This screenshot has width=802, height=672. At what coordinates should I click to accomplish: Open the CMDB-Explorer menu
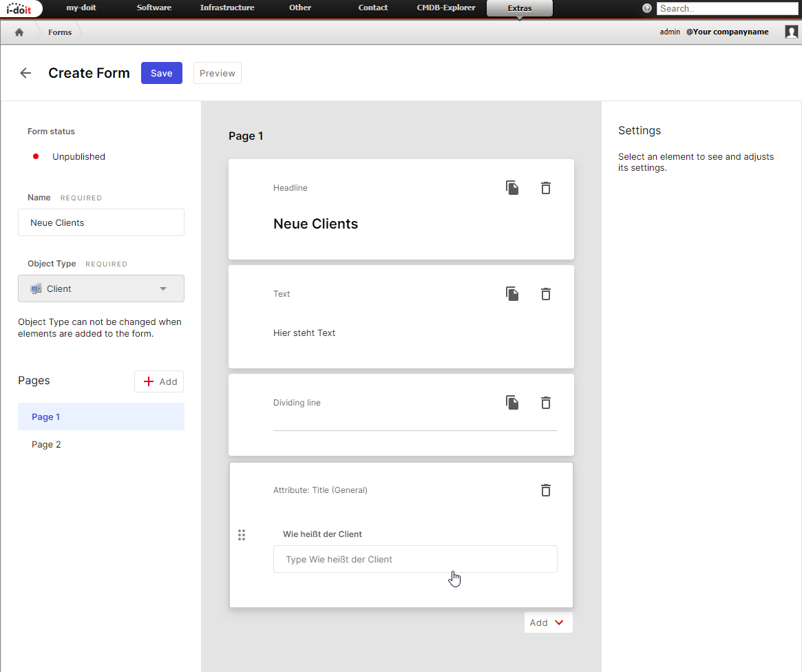pos(446,8)
